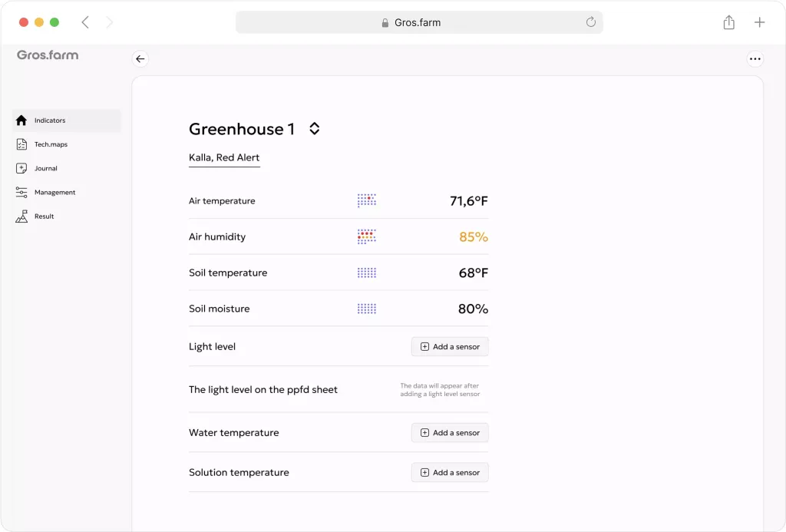Click the 80% soil moisture value
Viewport: 786px width, 532px height.
pyautogui.click(x=473, y=309)
